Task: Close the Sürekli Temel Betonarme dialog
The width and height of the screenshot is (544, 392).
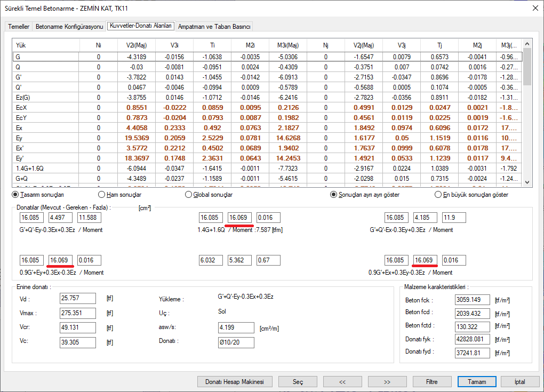Action: point(535,8)
